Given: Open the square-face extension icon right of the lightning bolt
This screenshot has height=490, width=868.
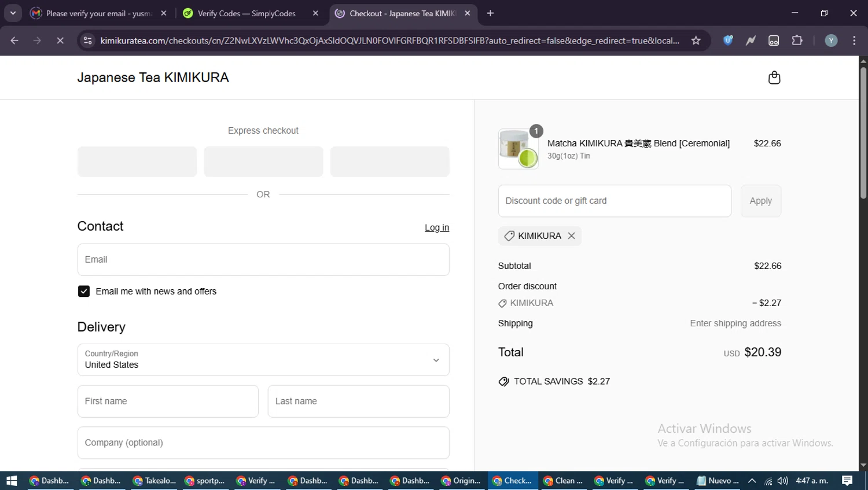Looking at the screenshot, I should 774,40.
